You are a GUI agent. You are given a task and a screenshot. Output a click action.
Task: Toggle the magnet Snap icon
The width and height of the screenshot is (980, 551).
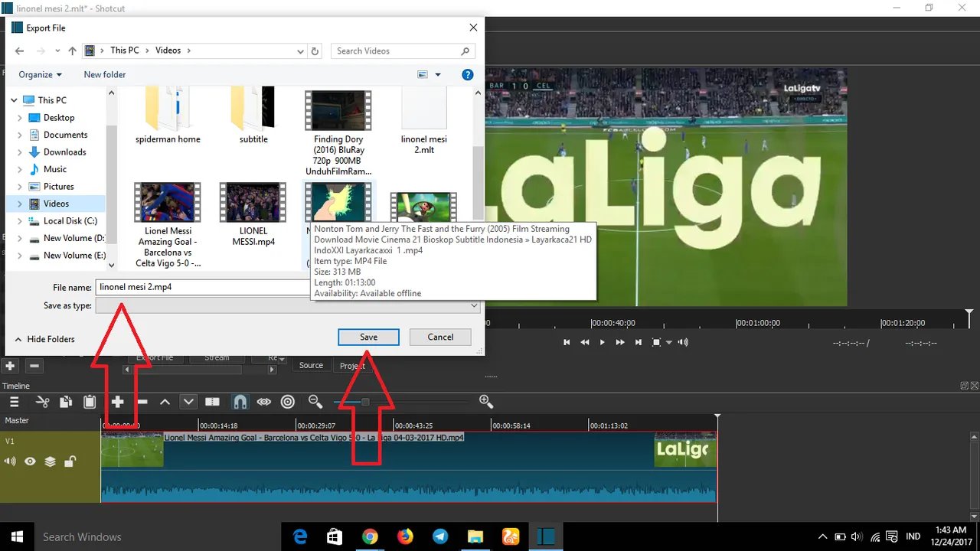240,402
